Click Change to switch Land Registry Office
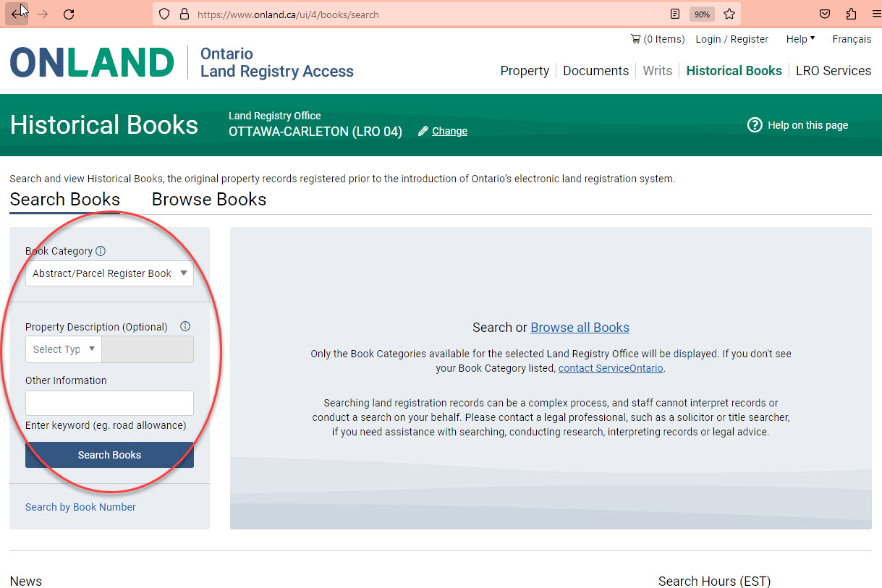This screenshot has height=588, width=882. [449, 131]
